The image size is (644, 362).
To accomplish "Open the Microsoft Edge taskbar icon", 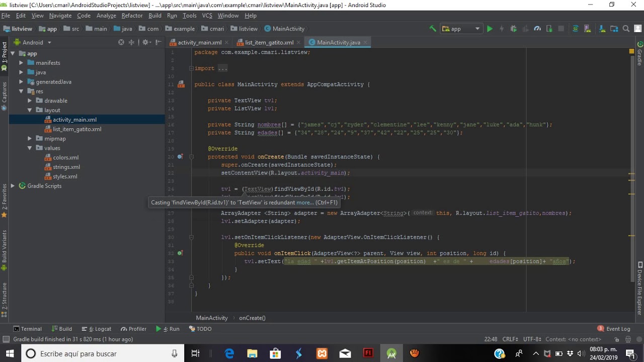I will [229, 353].
